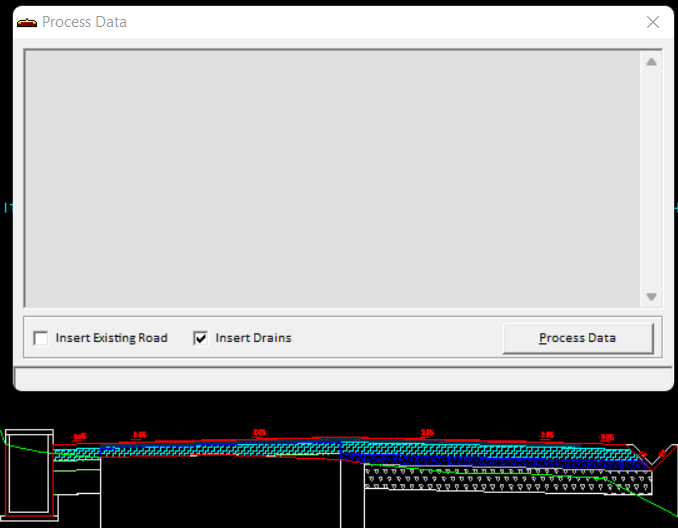This screenshot has width=678, height=528.
Task: Close the Process Data dialog
Action: point(653,22)
